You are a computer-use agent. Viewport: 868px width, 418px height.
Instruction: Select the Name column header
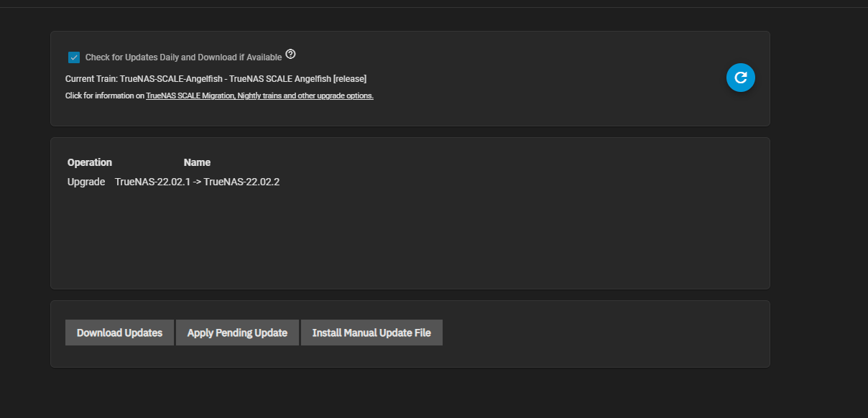[x=197, y=162]
